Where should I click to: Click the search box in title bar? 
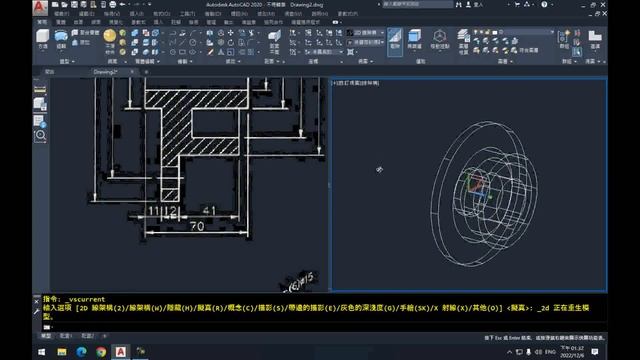pyautogui.click(x=417, y=4)
